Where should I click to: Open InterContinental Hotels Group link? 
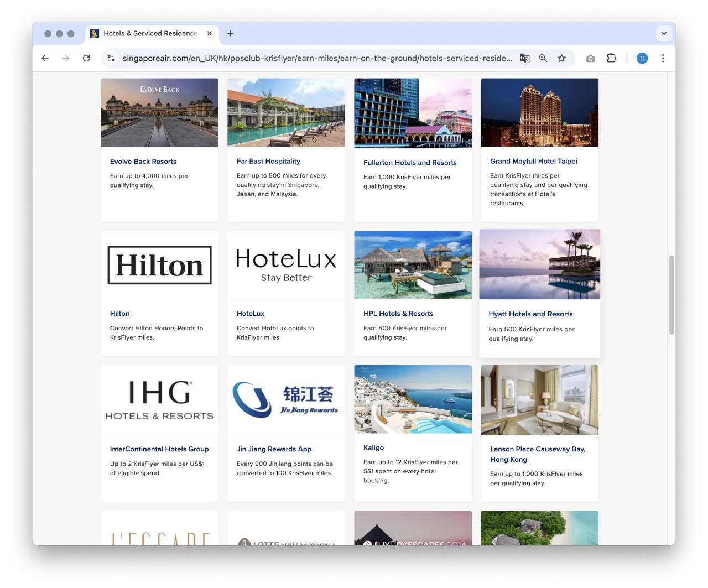(x=159, y=449)
